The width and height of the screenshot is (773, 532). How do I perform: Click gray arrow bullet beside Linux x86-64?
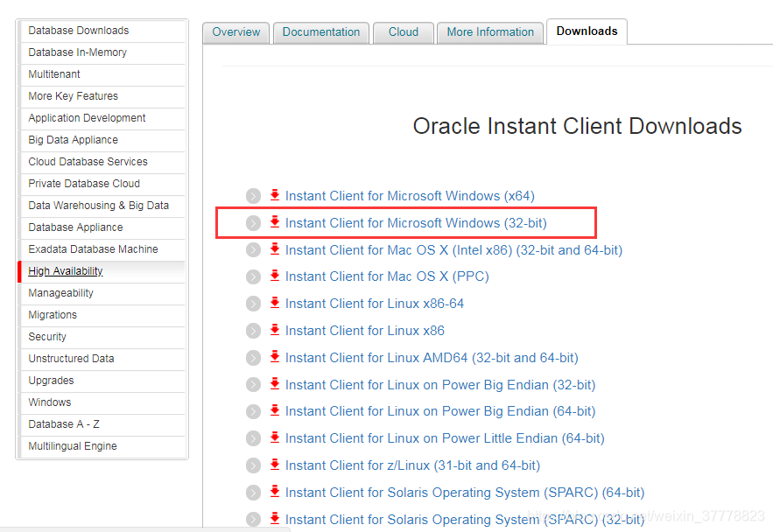[253, 304]
